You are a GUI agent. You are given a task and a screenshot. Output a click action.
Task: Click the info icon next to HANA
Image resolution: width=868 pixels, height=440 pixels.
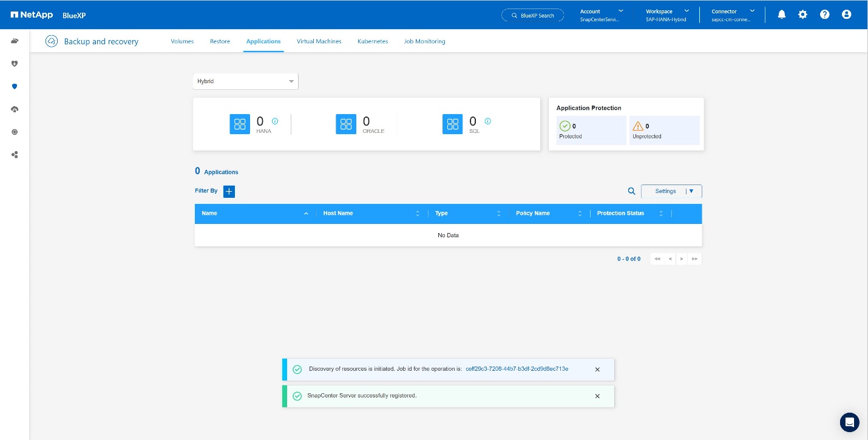pyautogui.click(x=275, y=121)
